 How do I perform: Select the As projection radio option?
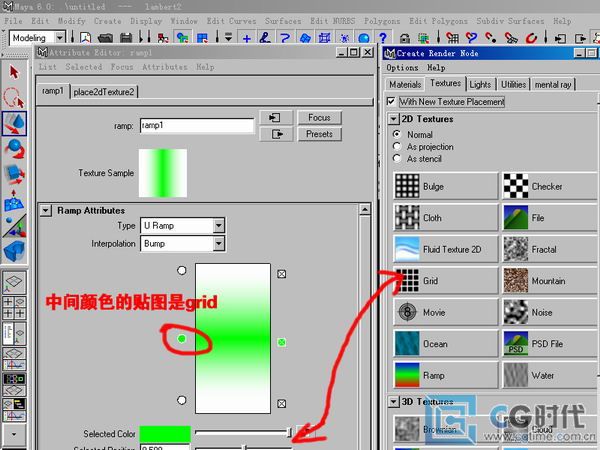(397, 146)
